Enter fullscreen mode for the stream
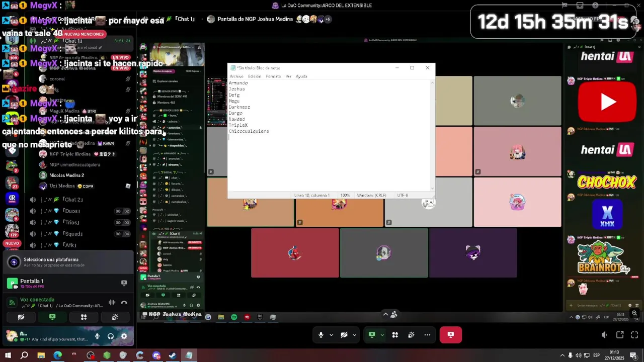Screen dimensions: 644x362 click(x=634, y=335)
